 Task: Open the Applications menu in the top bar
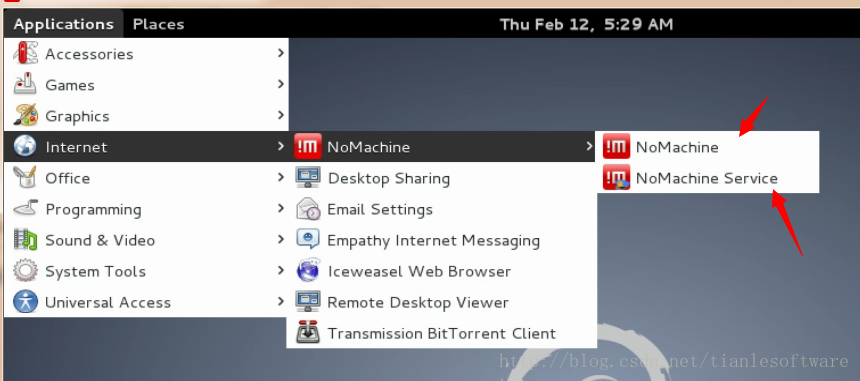(64, 24)
